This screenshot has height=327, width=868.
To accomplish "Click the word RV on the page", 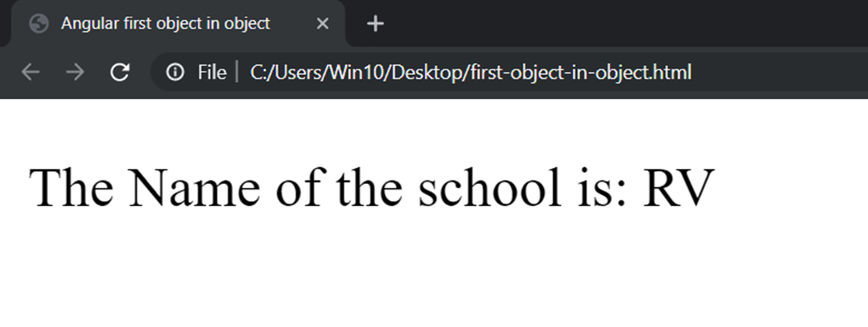I will (676, 187).
